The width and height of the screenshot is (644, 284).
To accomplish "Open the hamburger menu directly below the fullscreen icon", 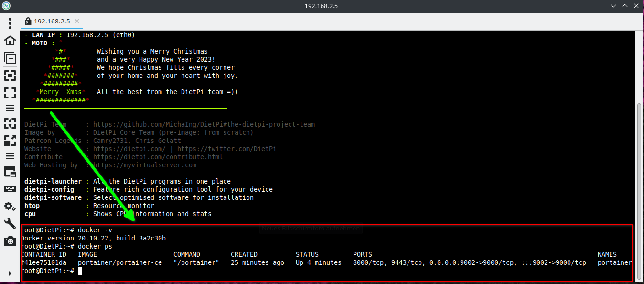I will coord(10,108).
